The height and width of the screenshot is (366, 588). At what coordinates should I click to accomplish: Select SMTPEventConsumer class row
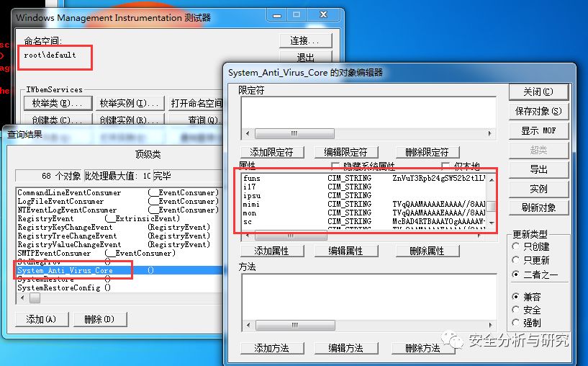[x=119, y=253]
